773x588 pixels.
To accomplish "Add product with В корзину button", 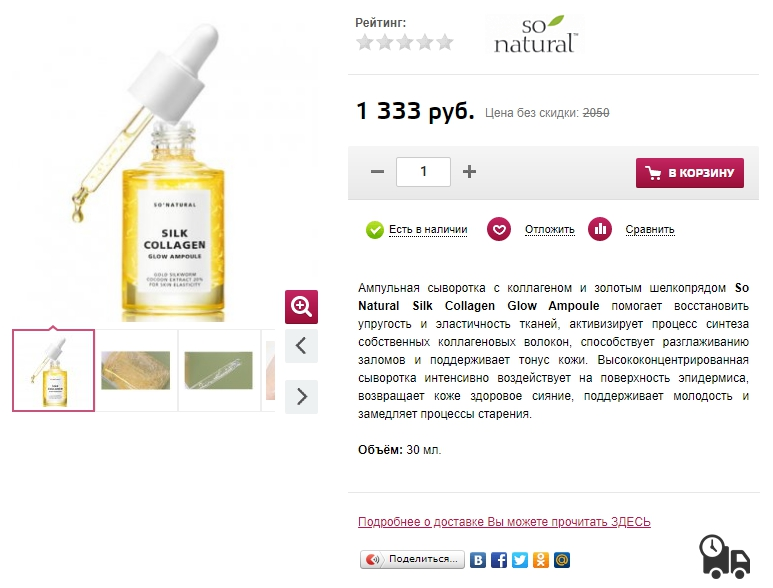I will (690, 173).
